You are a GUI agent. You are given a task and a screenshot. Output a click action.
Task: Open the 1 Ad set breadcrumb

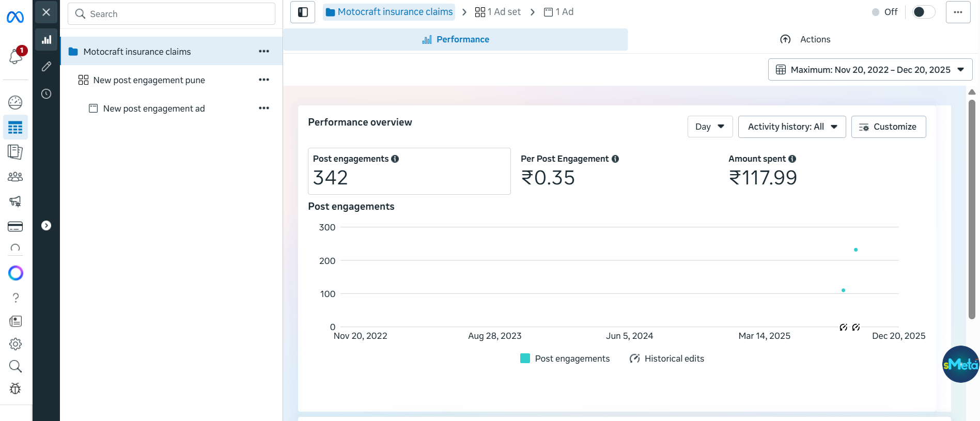point(498,12)
